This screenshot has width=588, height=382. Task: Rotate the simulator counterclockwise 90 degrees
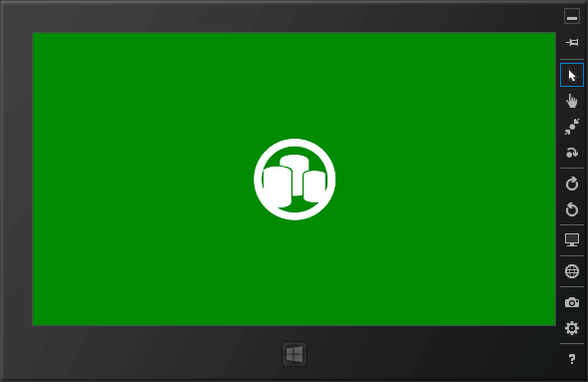[x=571, y=209]
